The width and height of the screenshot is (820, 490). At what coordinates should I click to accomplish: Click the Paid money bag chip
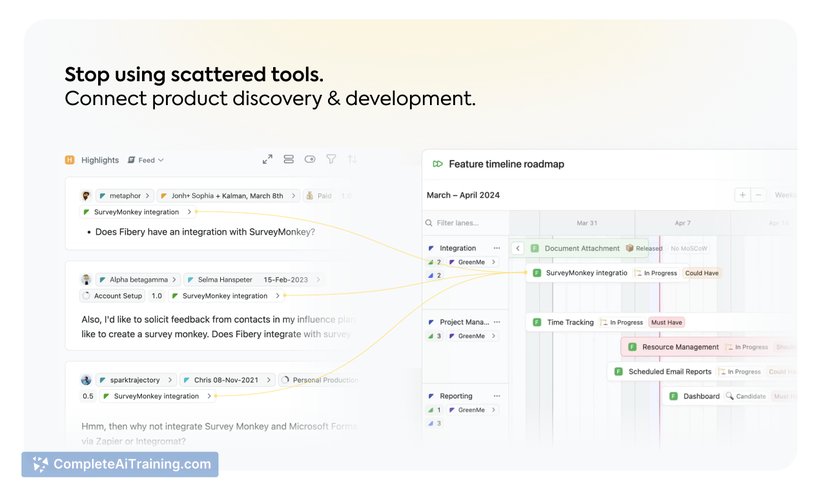coord(319,196)
